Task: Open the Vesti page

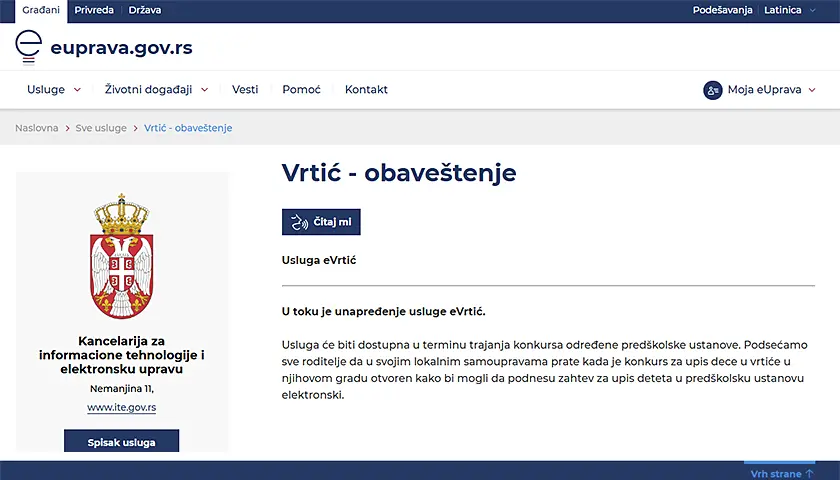Action: coord(245,89)
